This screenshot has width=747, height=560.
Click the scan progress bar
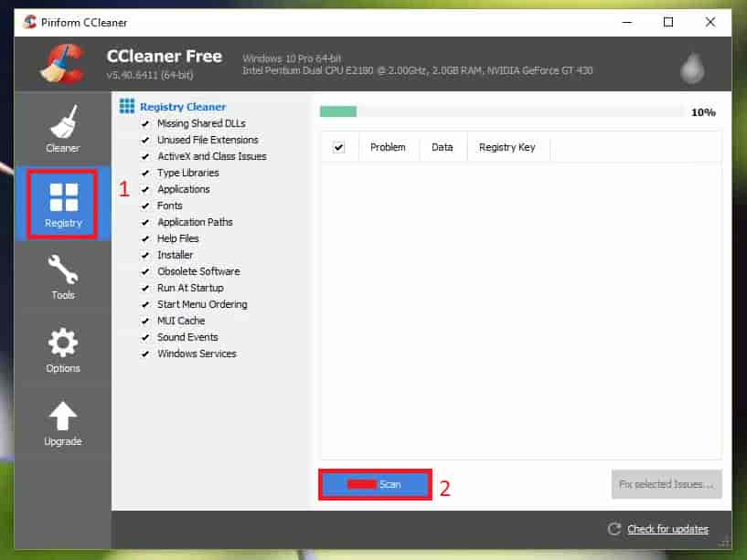click(502, 111)
